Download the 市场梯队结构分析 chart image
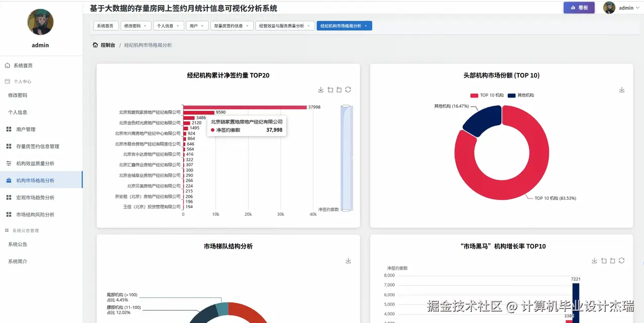The width and height of the screenshot is (644, 323). pyautogui.click(x=348, y=261)
